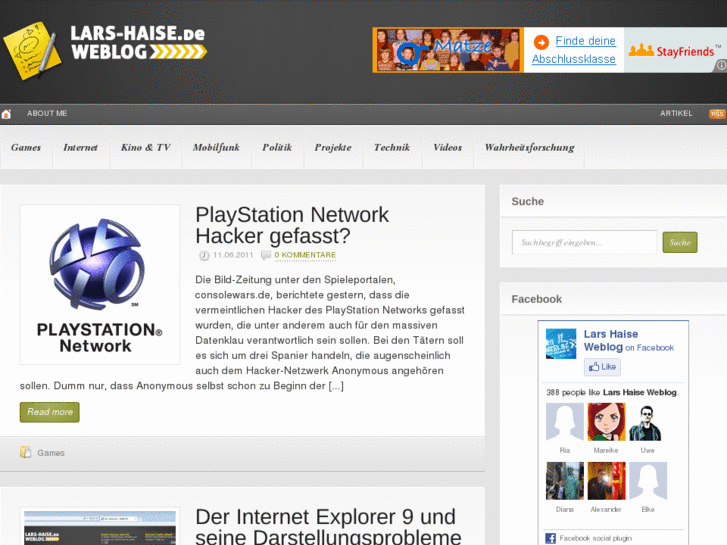
Task: Click the Facebook widget heading
Action: pyautogui.click(x=536, y=299)
